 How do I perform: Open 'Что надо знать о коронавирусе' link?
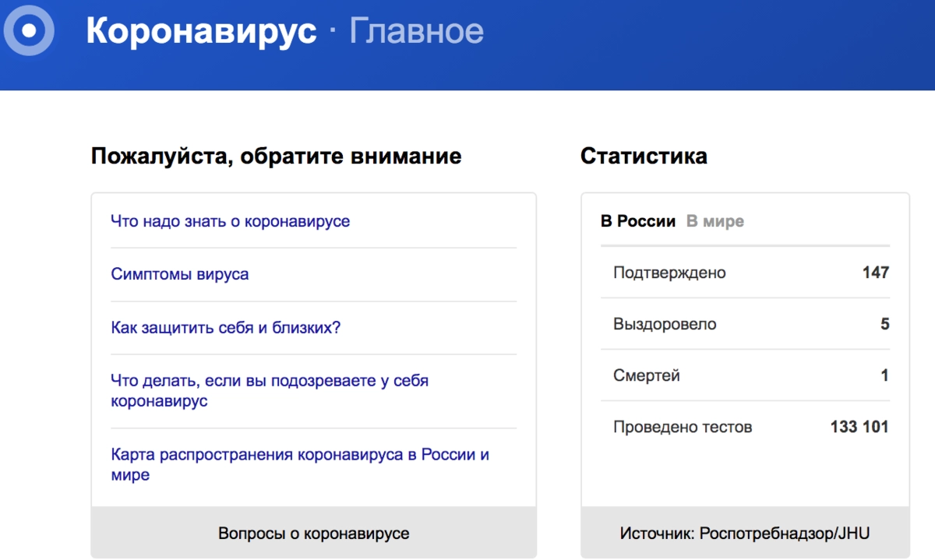[x=230, y=221]
